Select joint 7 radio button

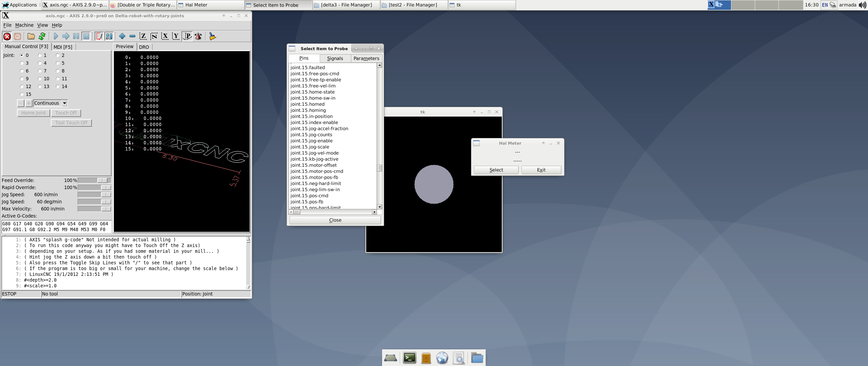click(x=40, y=71)
